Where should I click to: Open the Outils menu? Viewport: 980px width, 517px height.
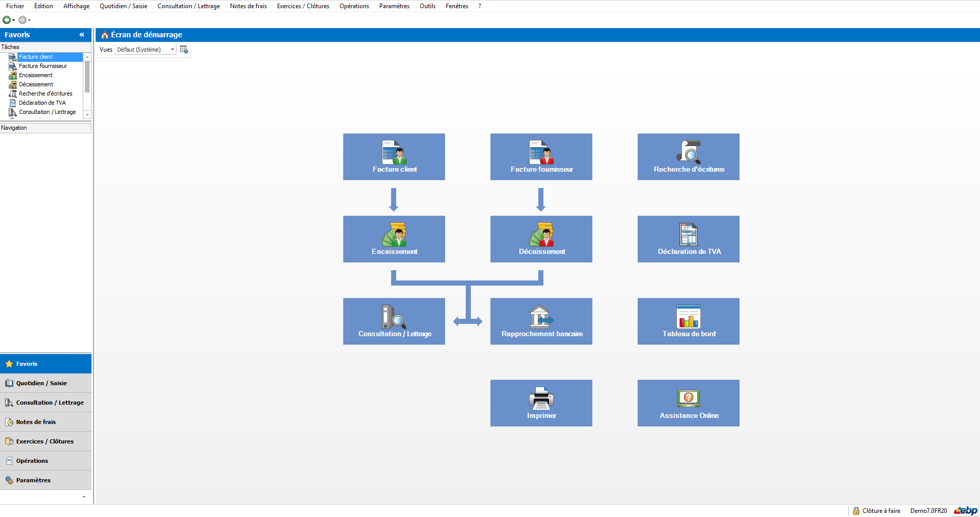pyautogui.click(x=427, y=6)
